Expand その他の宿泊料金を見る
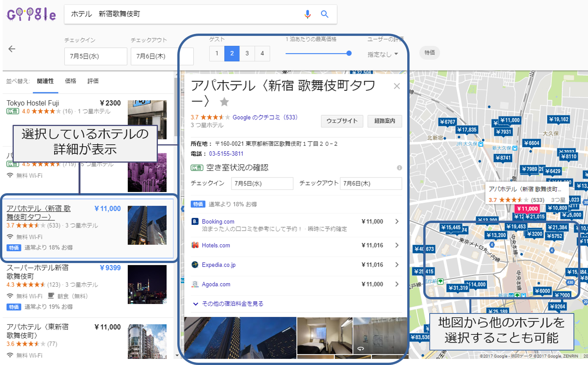Image resolution: width=588 pixels, height=365 pixels. [x=228, y=304]
